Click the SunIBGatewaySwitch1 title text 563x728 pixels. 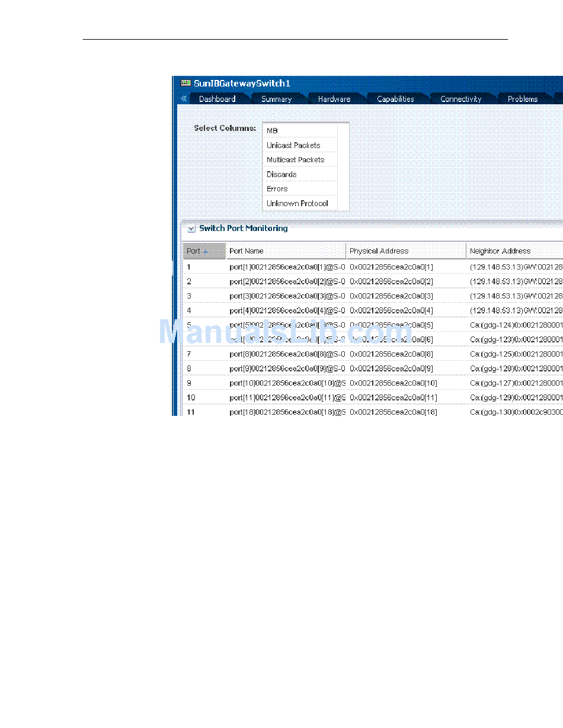point(242,84)
